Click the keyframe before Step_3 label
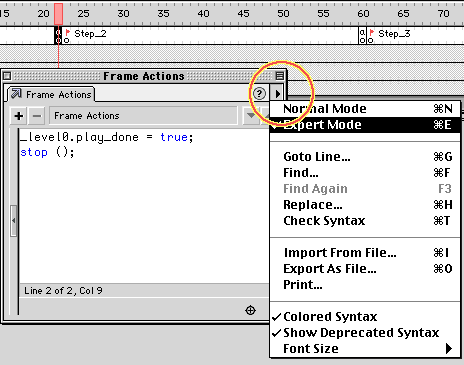 pyautogui.click(x=362, y=36)
